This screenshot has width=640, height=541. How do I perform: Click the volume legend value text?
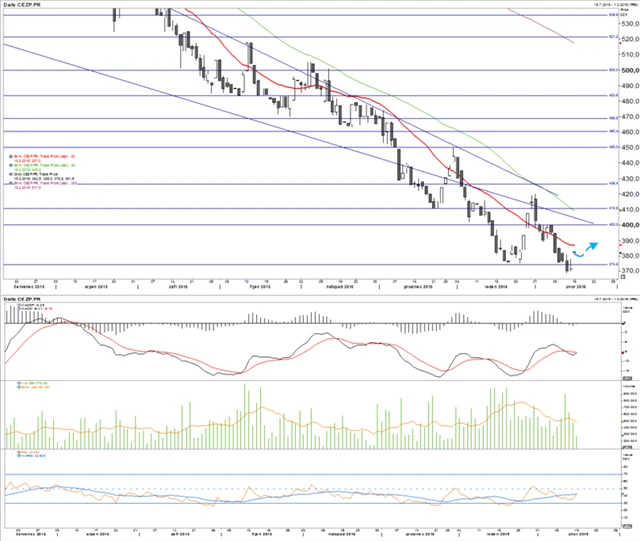pos(35,383)
